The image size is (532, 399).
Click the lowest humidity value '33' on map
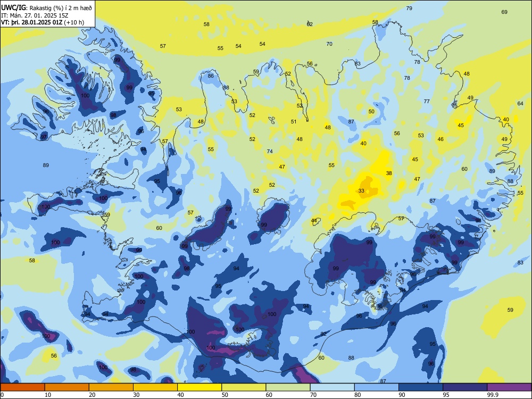point(361,190)
